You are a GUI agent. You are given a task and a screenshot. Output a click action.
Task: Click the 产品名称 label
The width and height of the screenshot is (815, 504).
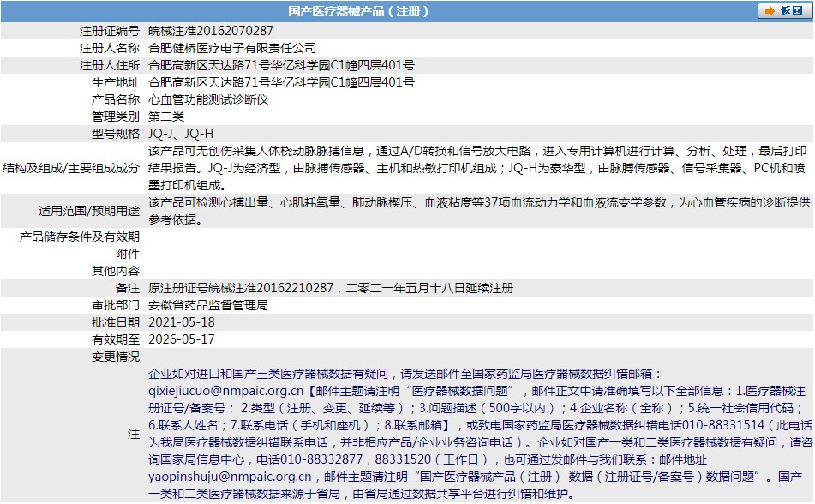[x=116, y=99]
